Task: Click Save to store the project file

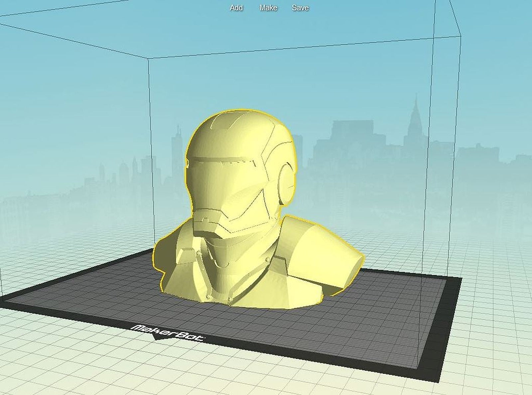Action: click(300, 7)
